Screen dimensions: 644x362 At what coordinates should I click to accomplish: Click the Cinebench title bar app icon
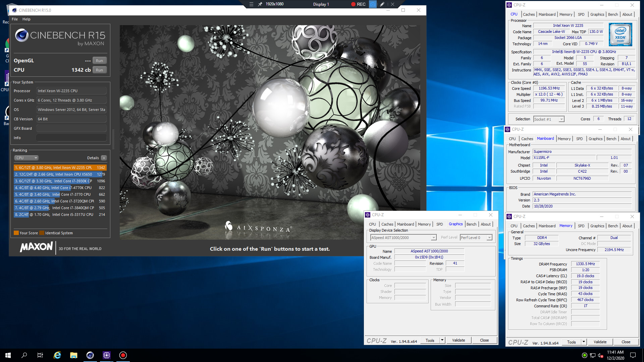point(14,10)
